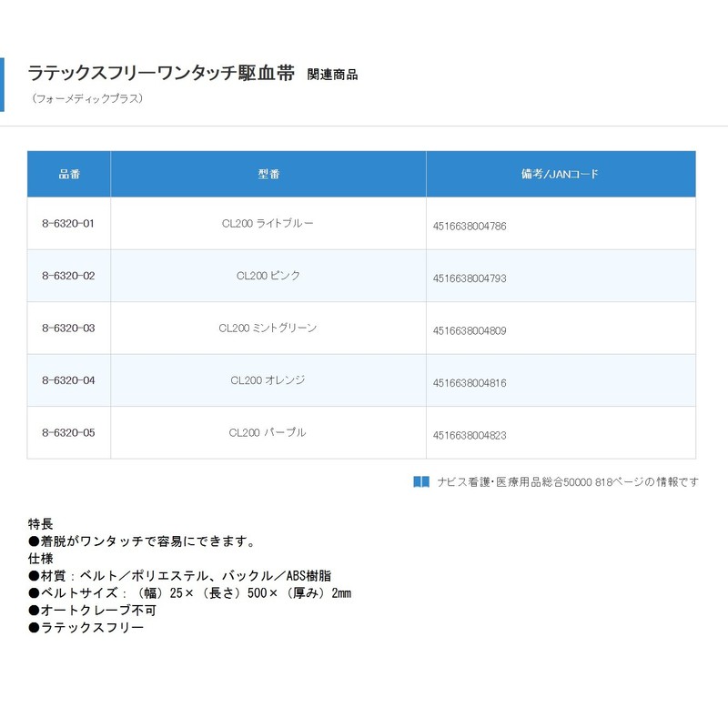Click the CL200 ミントグリーン model cell
Screen dimensions: 728x728
[x=268, y=328]
